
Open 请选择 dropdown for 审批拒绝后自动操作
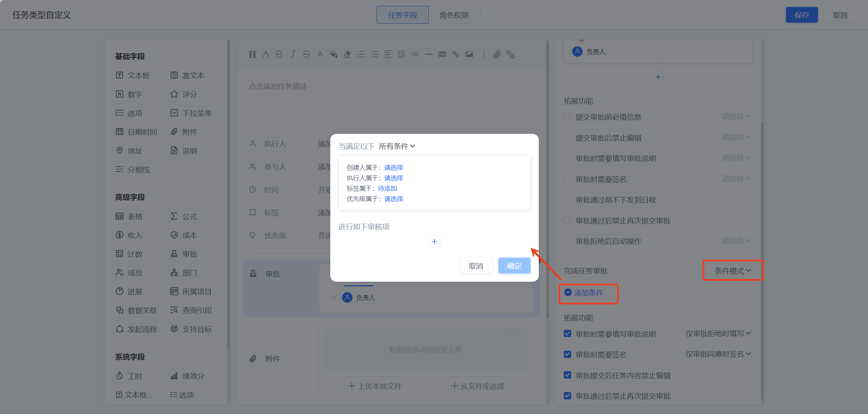[737, 241]
